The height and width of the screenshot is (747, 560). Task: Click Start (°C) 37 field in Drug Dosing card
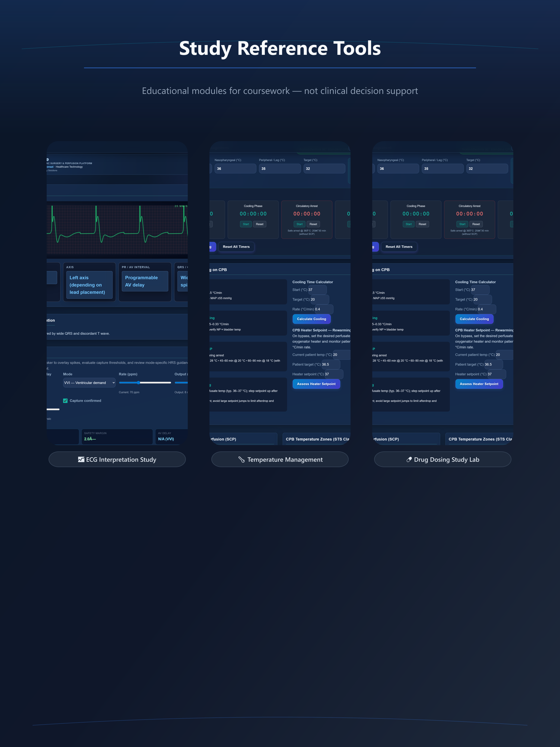[480, 290]
